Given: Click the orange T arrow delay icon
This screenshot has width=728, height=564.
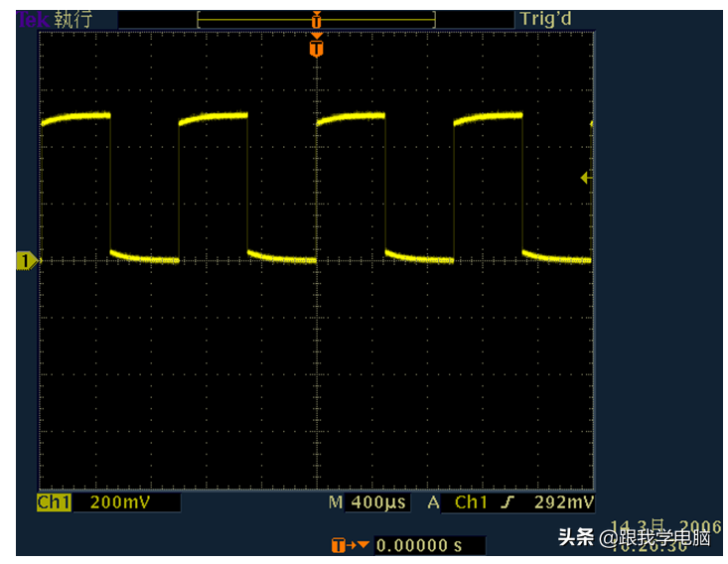Looking at the screenshot, I should coord(350,545).
